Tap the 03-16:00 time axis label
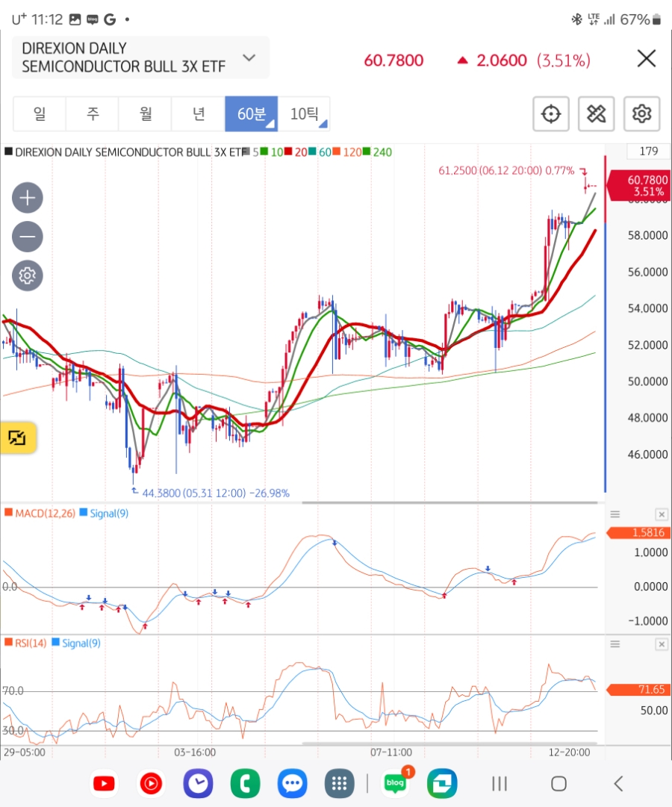Image resolution: width=672 pixels, height=807 pixels. pos(195,752)
